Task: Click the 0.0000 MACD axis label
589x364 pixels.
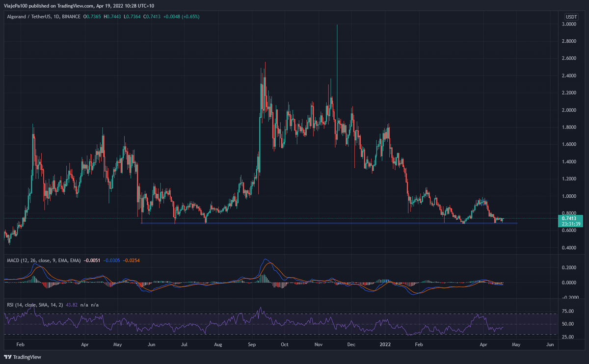Action: pyautogui.click(x=569, y=283)
